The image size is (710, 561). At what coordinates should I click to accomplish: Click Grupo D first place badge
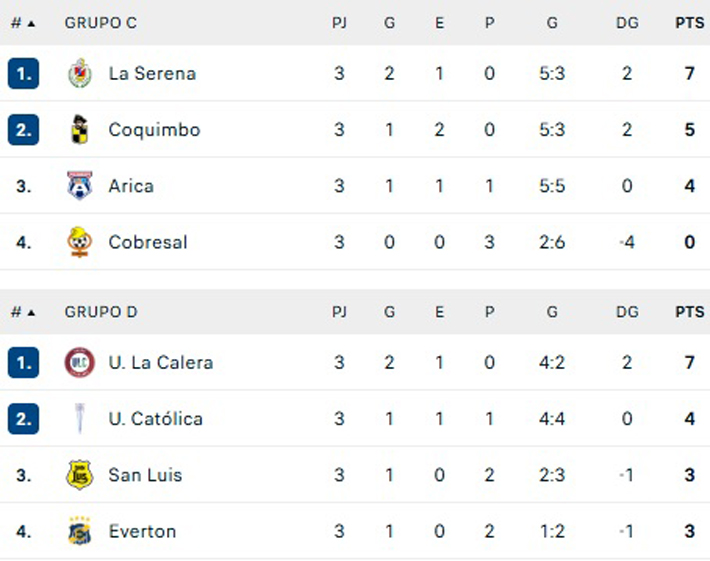point(23,363)
